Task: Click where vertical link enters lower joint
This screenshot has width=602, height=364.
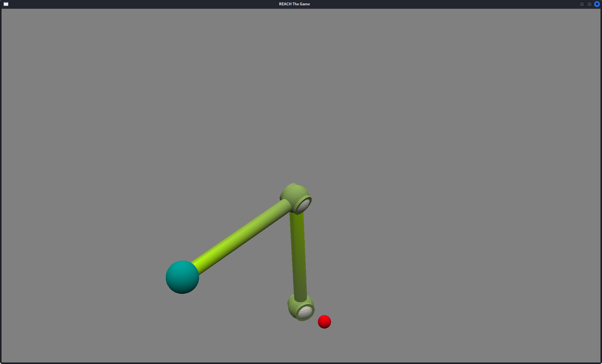Action: (300, 298)
